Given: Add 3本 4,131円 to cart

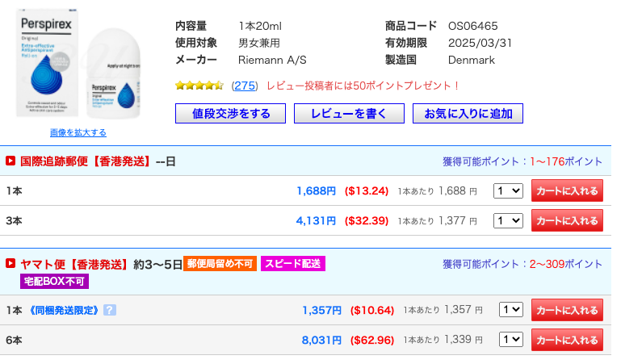Looking at the screenshot, I should (x=567, y=221).
